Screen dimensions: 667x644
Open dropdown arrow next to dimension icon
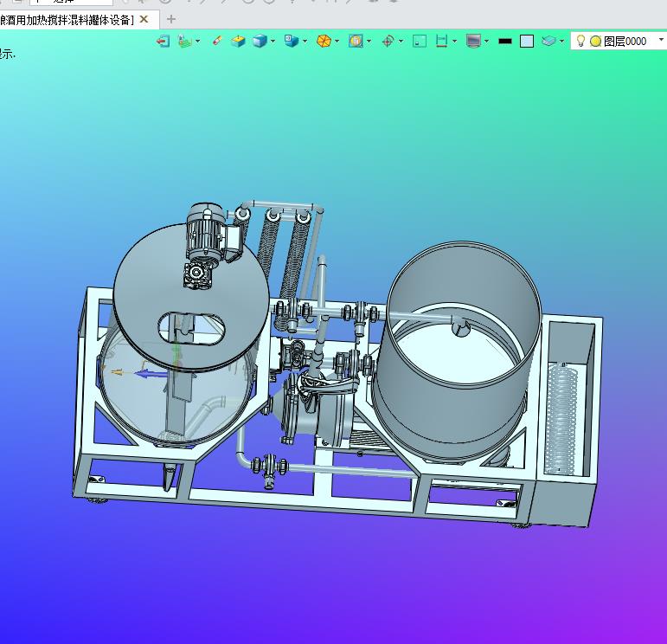pyautogui.click(x=455, y=42)
